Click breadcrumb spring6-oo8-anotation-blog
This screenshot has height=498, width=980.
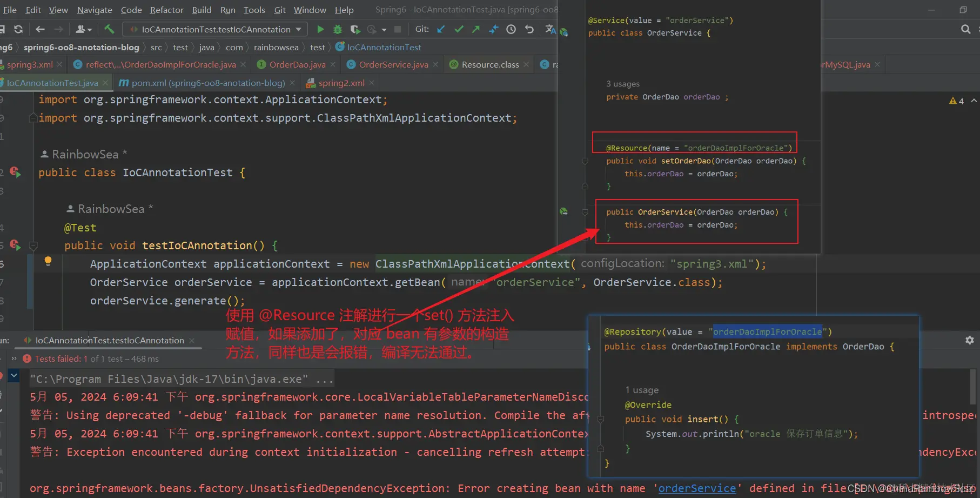point(82,47)
